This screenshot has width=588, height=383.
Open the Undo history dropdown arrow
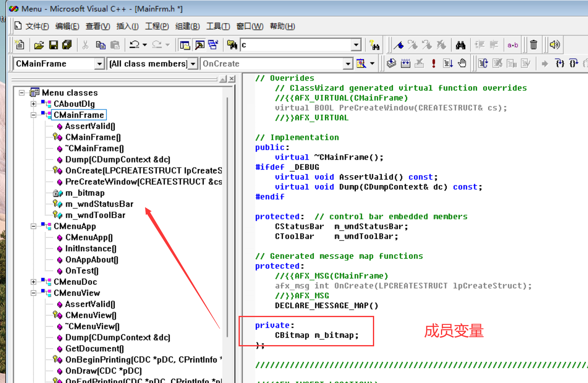click(145, 45)
